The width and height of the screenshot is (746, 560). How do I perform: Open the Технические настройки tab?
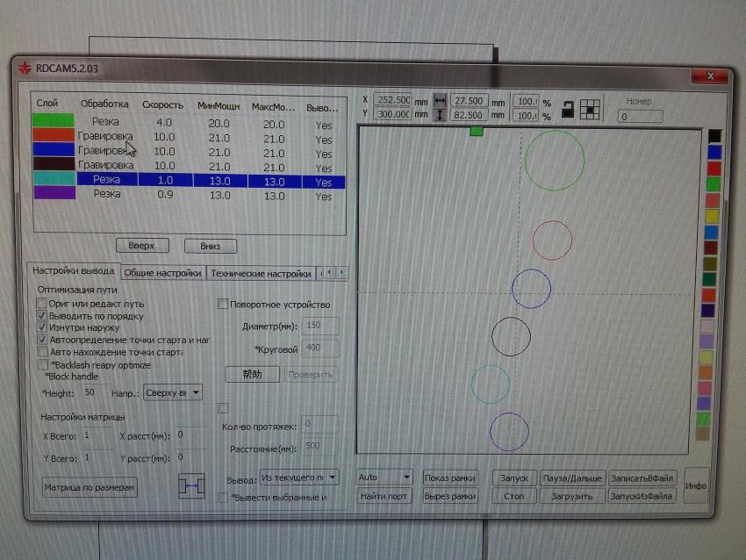pos(260,273)
